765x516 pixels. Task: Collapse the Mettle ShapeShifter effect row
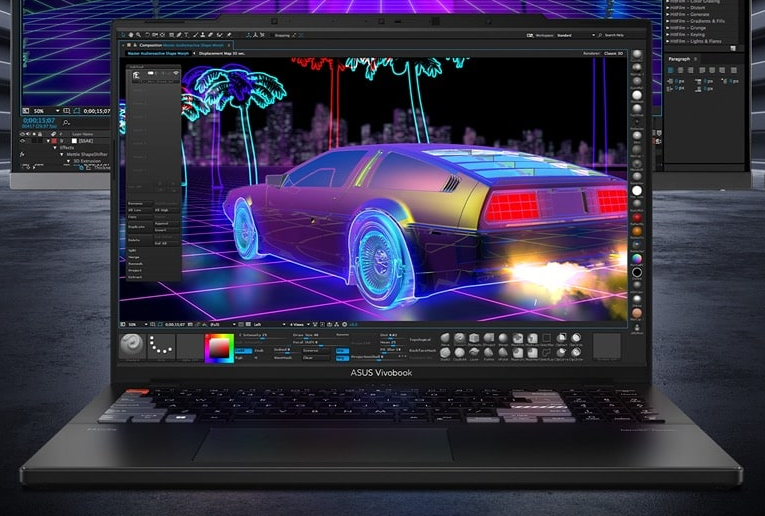61,155
